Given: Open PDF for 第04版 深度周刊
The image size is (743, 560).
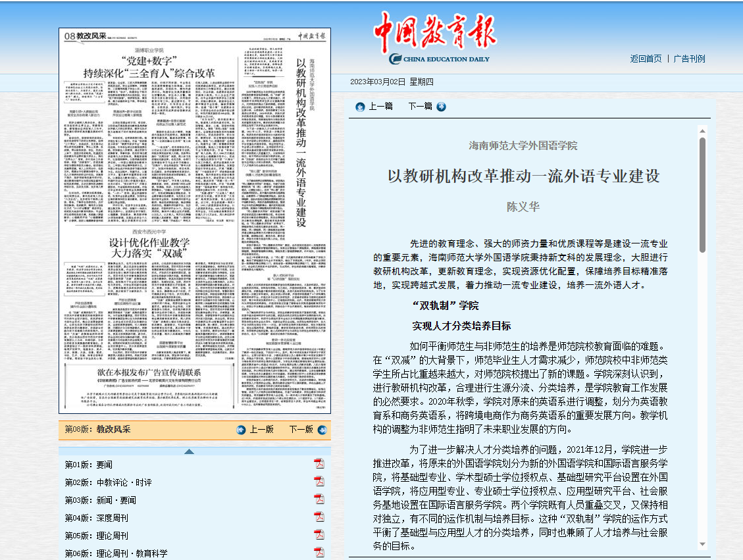Looking at the screenshot, I should pyautogui.click(x=319, y=517).
